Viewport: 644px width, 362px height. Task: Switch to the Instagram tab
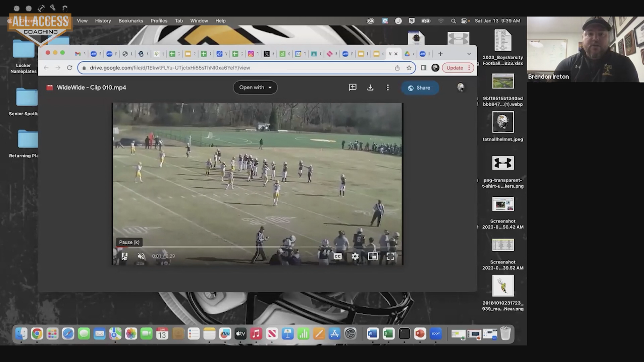tap(251, 54)
